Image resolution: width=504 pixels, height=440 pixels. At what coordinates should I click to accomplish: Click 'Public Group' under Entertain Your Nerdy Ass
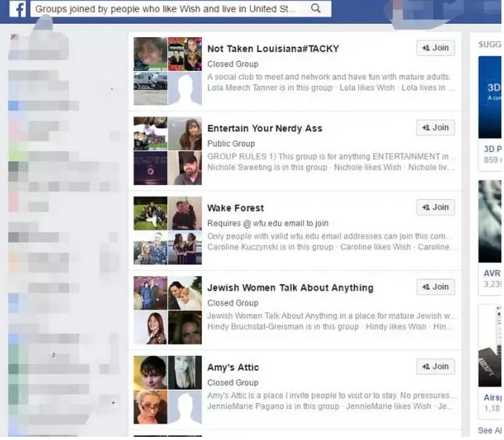(x=231, y=144)
